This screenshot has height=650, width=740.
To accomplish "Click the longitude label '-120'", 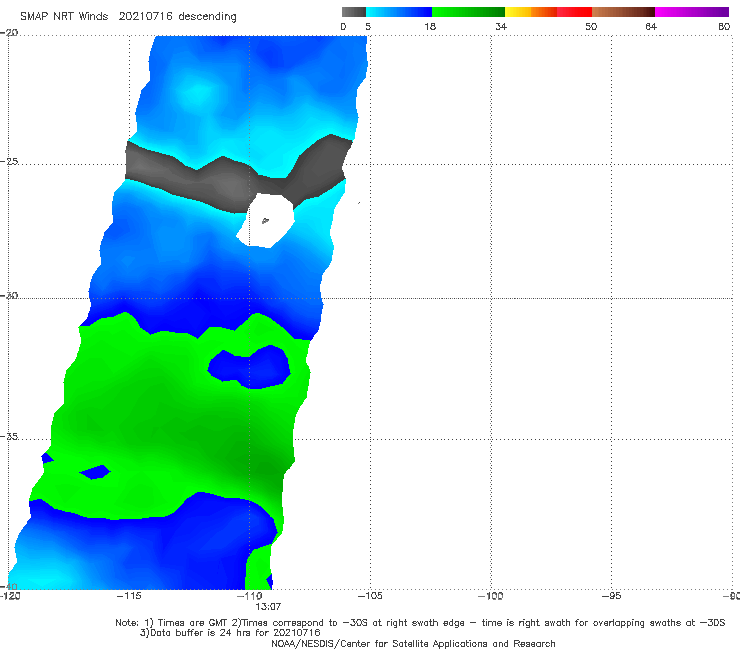I will (10, 596).
